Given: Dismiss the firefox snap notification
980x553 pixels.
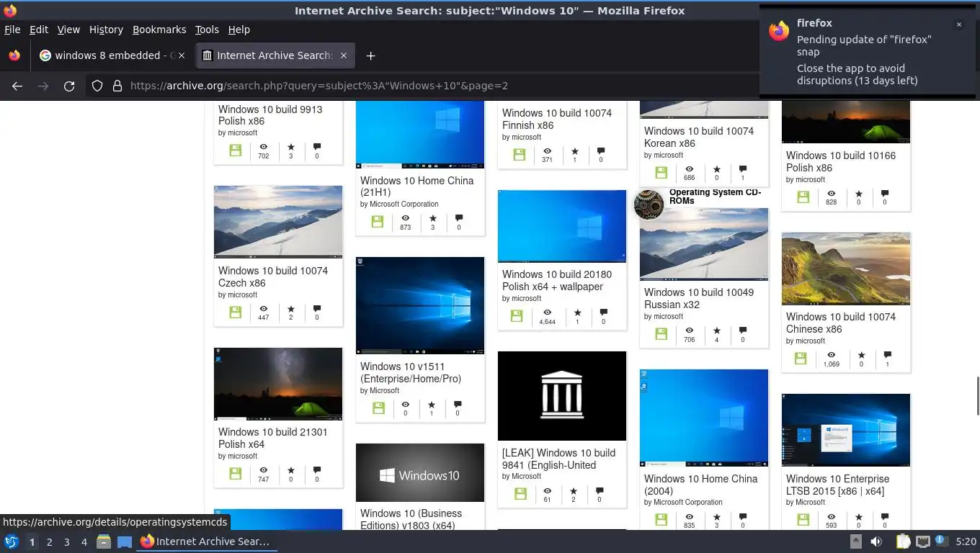Looking at the screenshot, I should pos(959,24).
